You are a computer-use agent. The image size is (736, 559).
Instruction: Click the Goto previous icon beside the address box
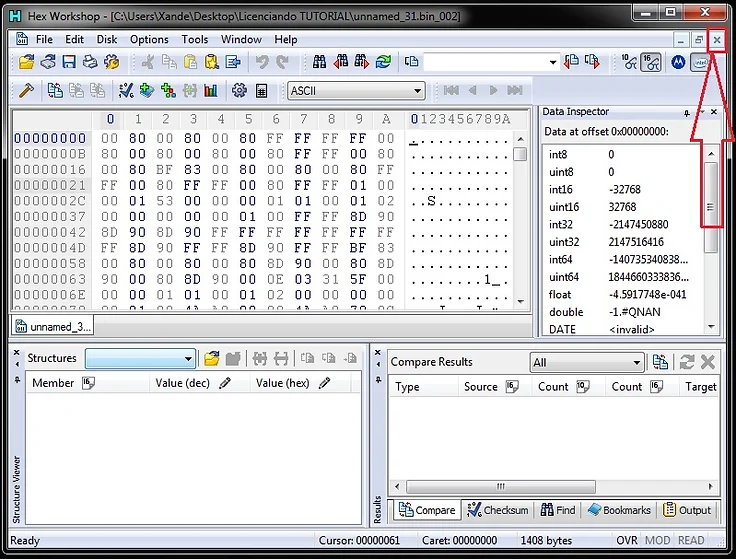pos(571,62)
